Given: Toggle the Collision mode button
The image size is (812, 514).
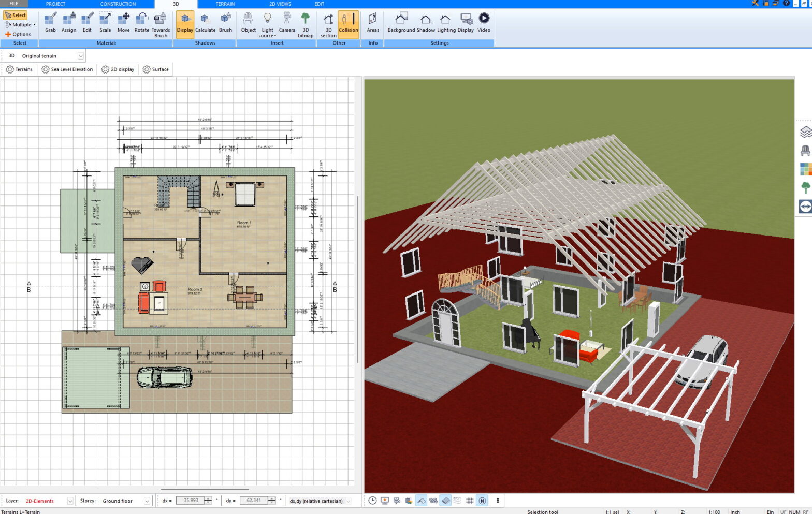Looking at the screenshot, I should pyautogui.click(x=349, y=23).
